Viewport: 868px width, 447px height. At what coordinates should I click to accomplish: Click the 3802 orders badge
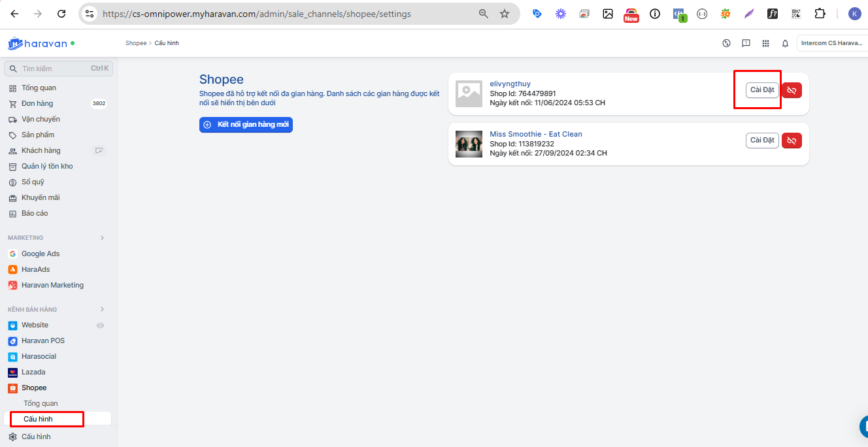tap(99, 103)
